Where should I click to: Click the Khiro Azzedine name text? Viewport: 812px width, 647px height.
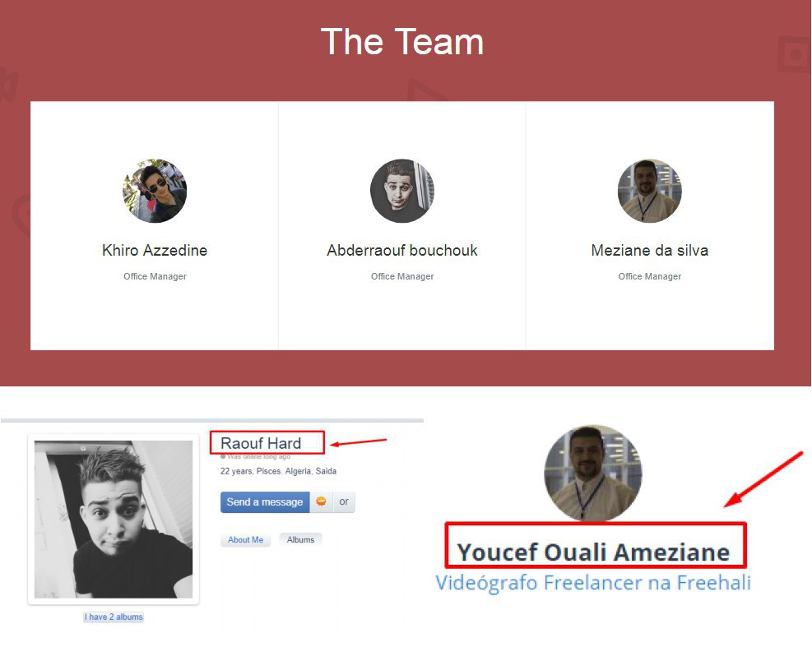pos(155,251)
